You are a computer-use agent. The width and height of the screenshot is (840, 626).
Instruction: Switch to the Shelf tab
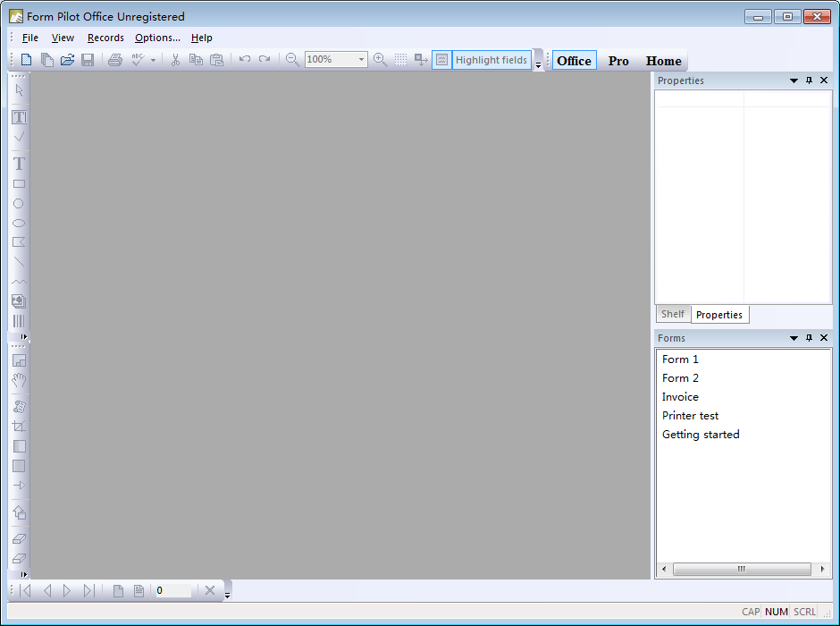pyautogui.click(x=673, y=314)
